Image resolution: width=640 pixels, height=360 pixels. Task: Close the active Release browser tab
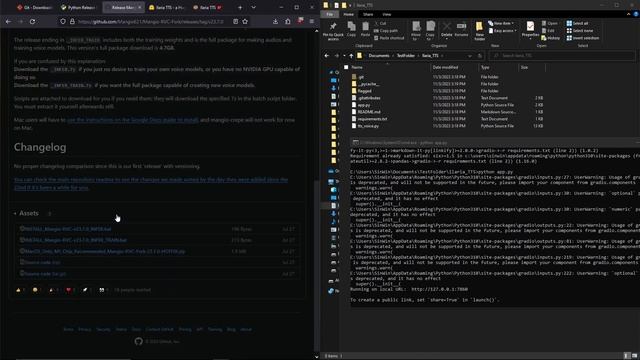(139, 7)
